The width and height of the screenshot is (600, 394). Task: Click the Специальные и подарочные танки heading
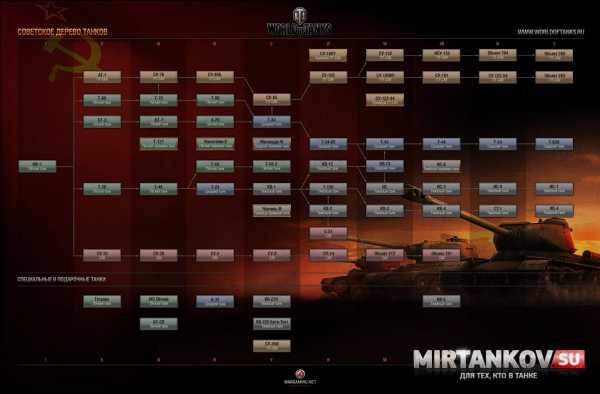[x=61, y=279]
